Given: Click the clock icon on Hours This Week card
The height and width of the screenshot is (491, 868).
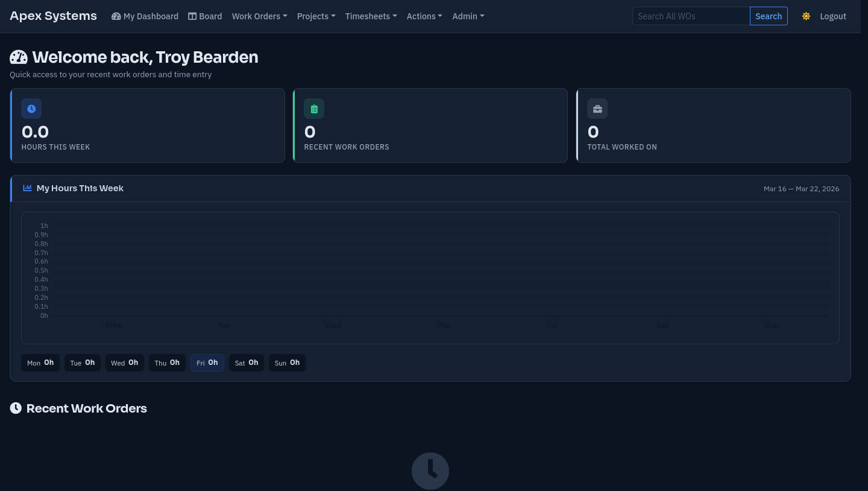Looking at the screenshot, I should click(31, 109).
